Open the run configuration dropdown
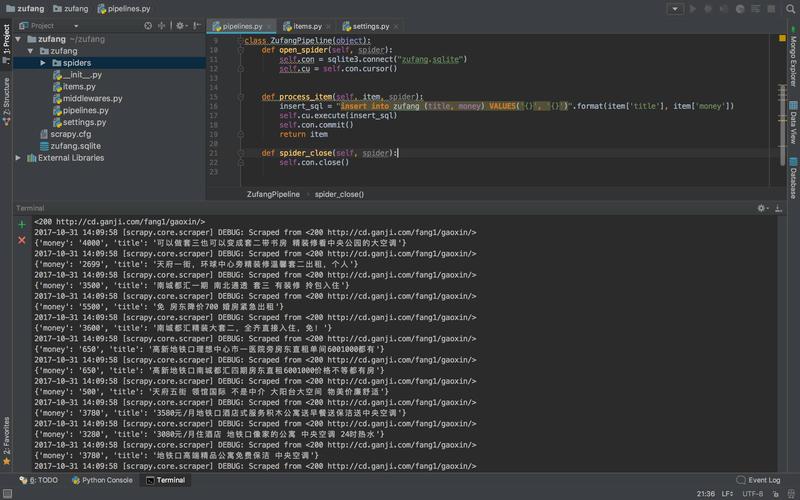 pyautogui.click(x=675, y=9)
